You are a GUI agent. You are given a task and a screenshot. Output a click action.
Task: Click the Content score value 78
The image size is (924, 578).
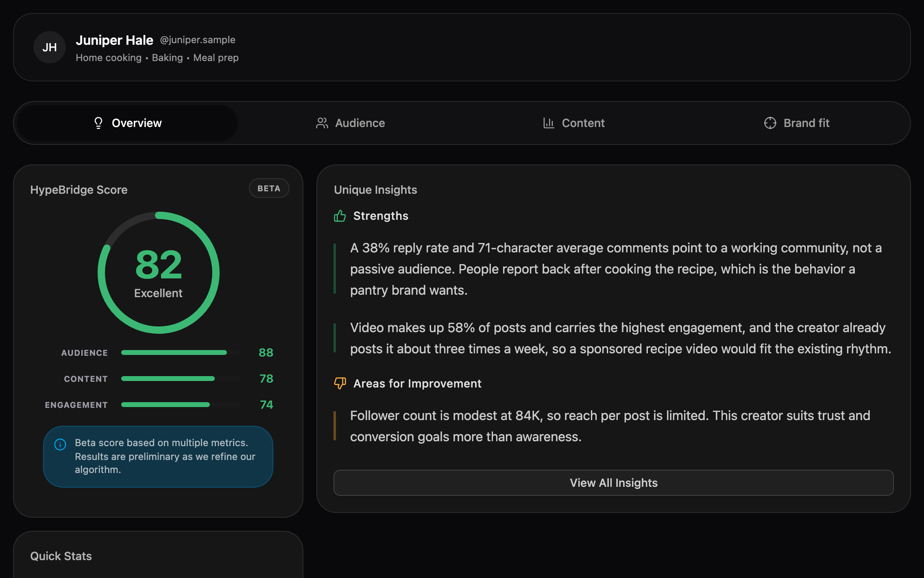(266, 379)
